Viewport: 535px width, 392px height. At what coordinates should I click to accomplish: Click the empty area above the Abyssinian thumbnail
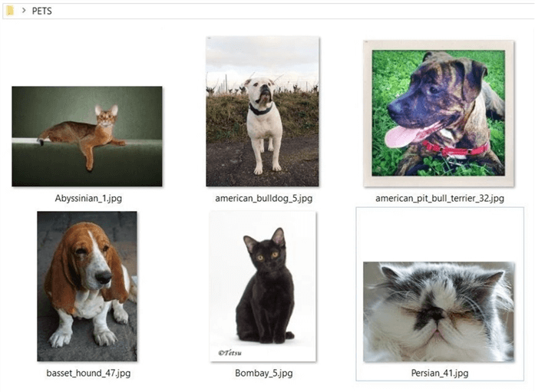click(x=87, y=56)
